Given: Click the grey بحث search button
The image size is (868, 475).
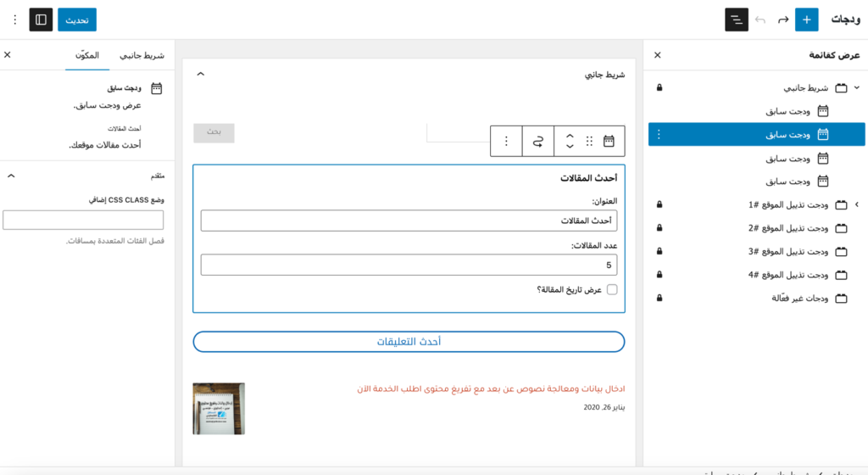Looking at the screenshot, I should tap(214, 133).
